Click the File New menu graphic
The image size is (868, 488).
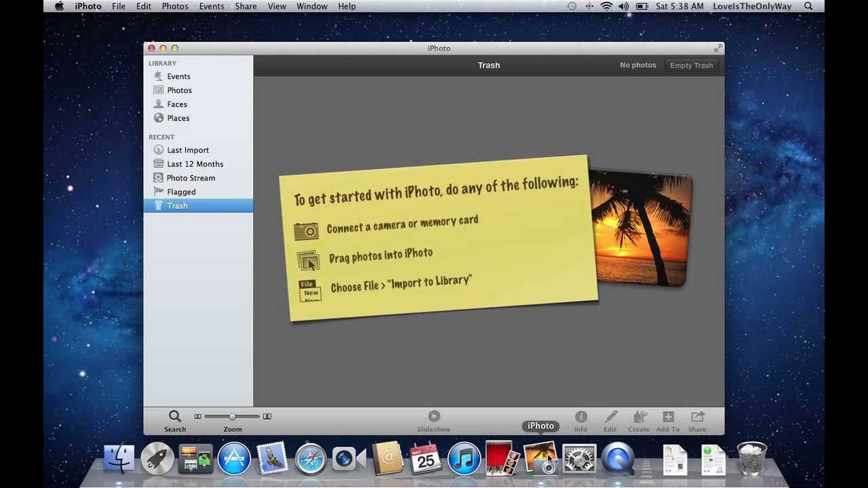tap(311, 290)
